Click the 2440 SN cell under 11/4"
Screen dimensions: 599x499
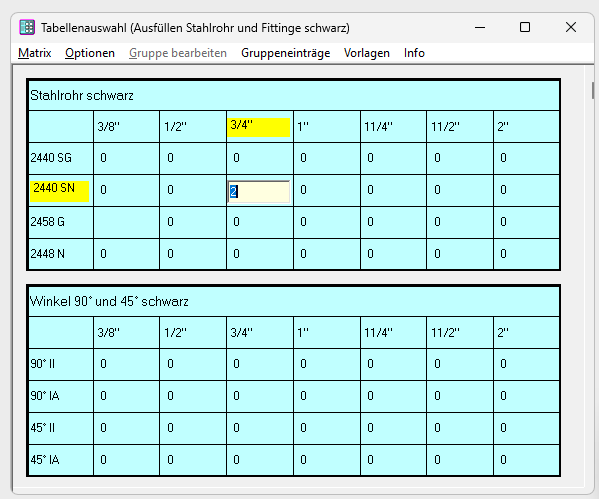coord(393,190)
